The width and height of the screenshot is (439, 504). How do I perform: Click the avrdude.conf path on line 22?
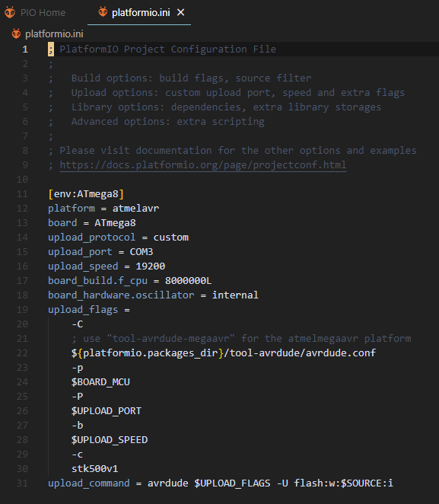224,353
